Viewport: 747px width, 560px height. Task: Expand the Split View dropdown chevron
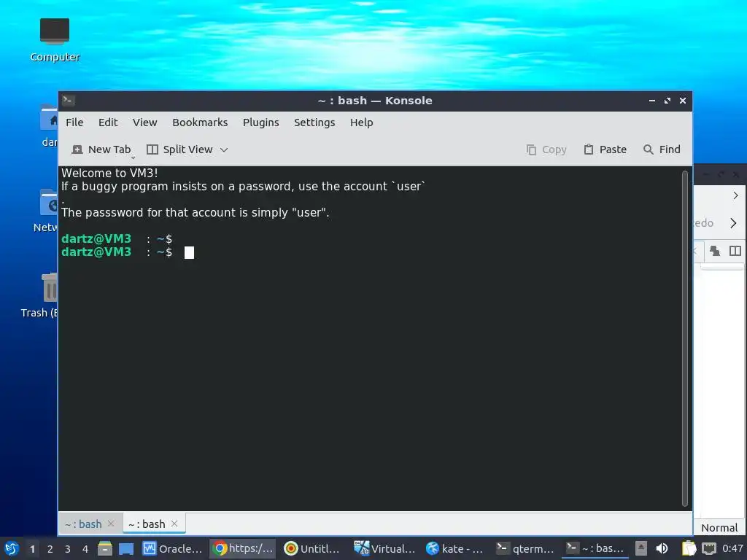coord(224,149)
